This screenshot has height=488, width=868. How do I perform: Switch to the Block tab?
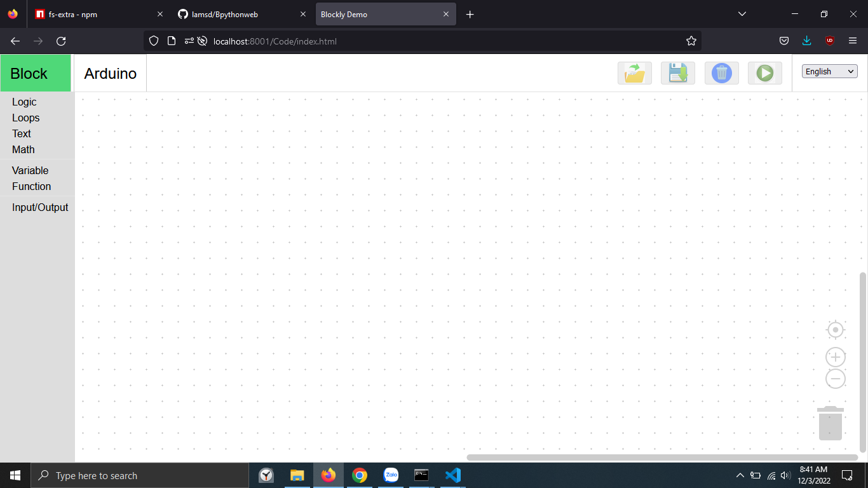(x=36, y=73)
